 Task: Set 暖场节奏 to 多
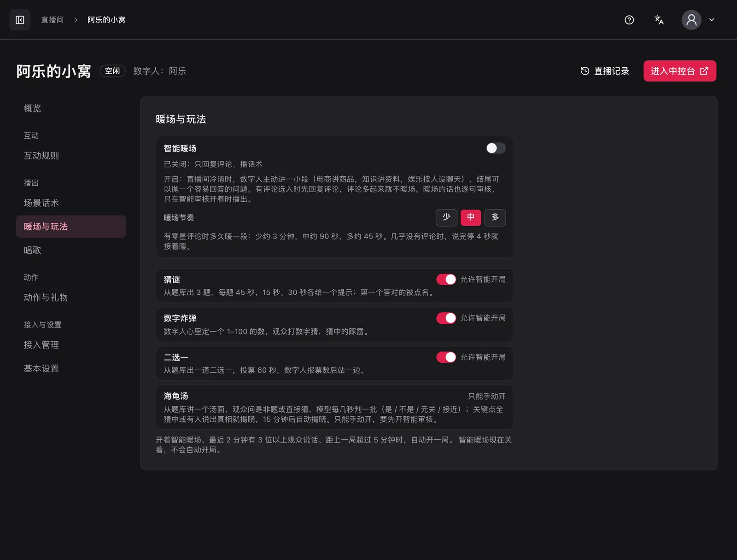[495, 217]
